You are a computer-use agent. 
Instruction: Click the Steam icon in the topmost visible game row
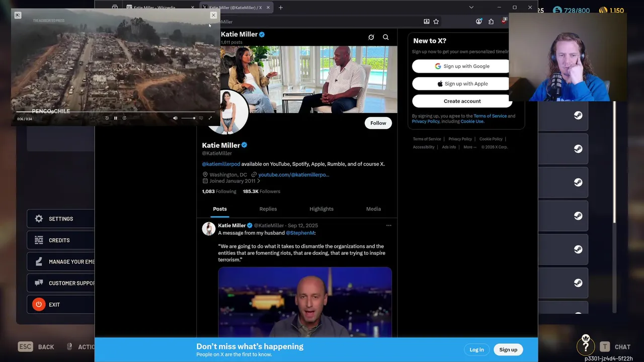pos(578,115)
